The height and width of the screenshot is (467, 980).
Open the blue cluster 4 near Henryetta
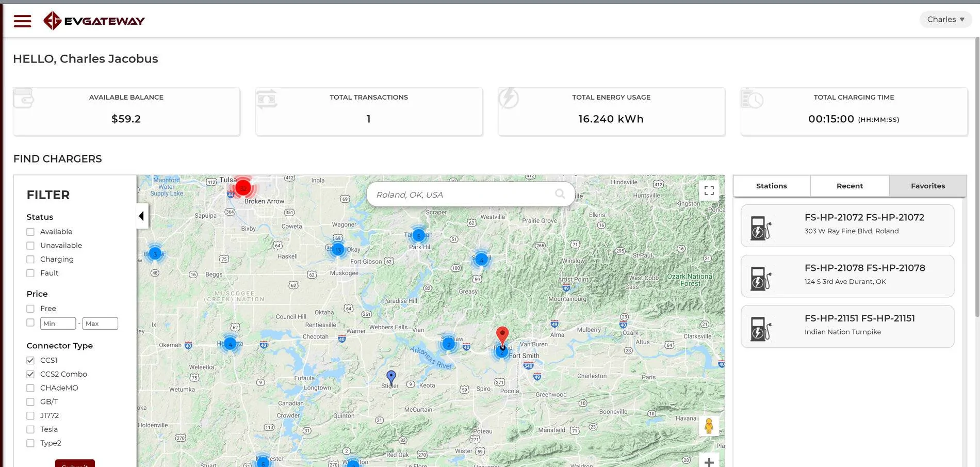click(230, 344)
